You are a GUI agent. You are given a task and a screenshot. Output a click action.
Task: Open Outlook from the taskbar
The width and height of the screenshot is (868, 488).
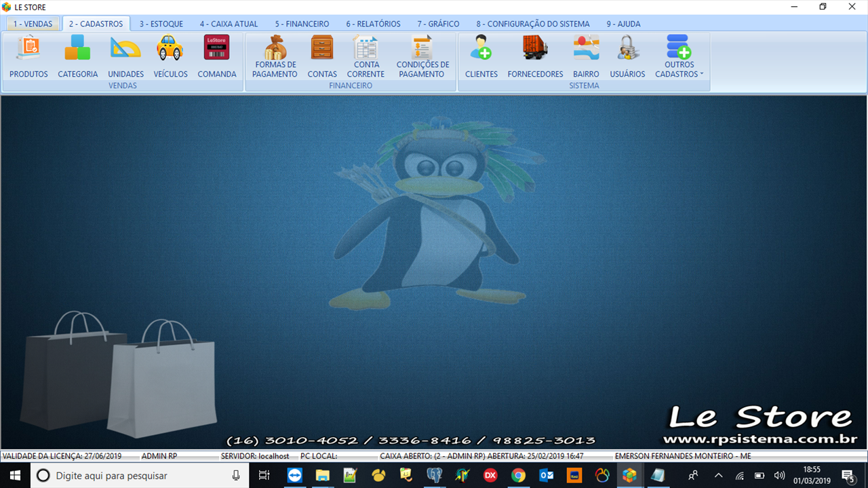pyautogui.click(x=546, y=475)
